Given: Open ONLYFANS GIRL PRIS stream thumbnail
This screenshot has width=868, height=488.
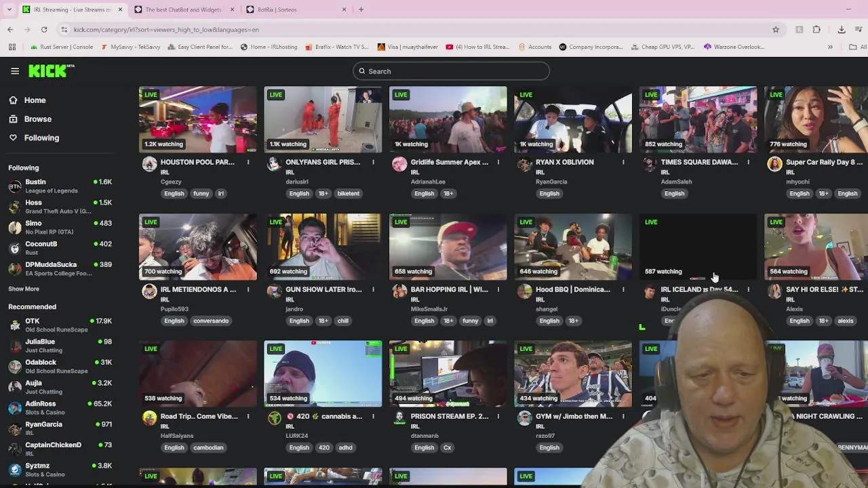Looking at the screenshot, I should 323,119.
